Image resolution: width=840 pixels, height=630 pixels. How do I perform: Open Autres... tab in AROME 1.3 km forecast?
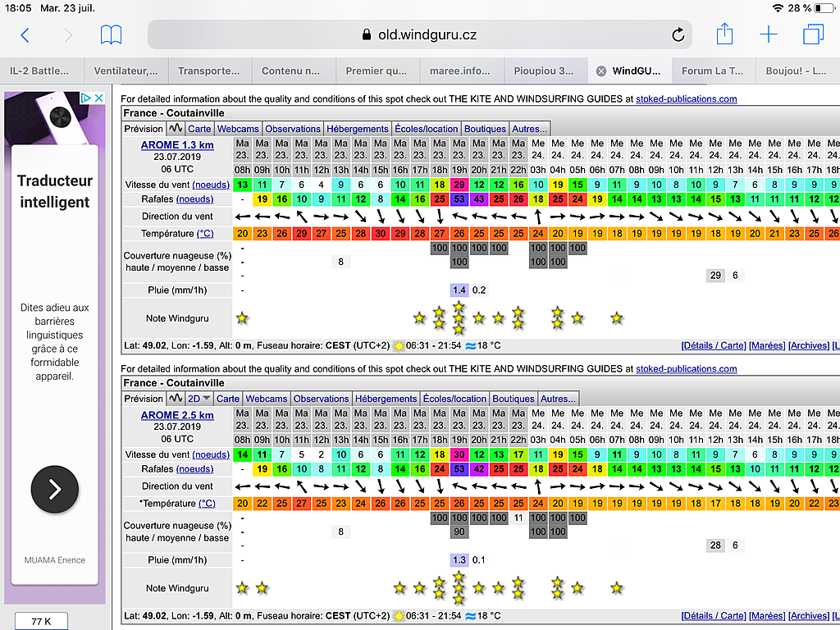click(529, 129)
